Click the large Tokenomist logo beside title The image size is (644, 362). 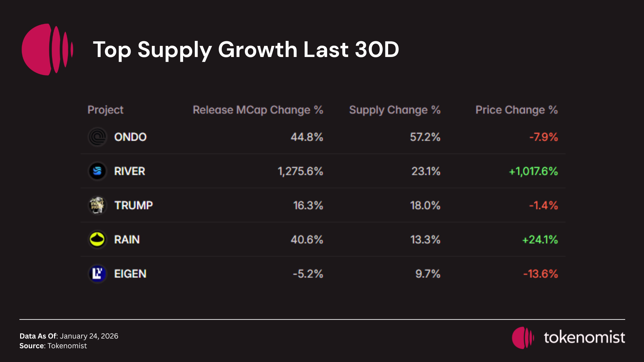pos(47,49)
